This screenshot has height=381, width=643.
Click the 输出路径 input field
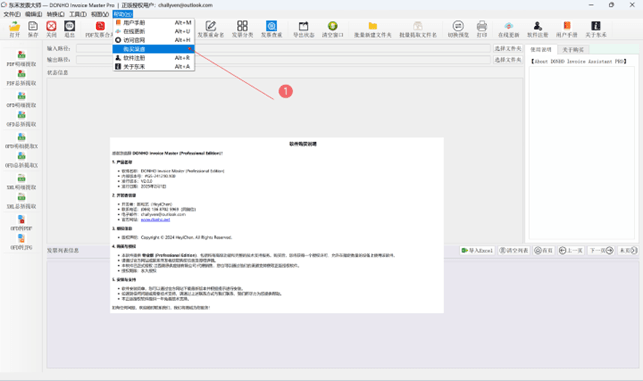[x=283, y=60]
